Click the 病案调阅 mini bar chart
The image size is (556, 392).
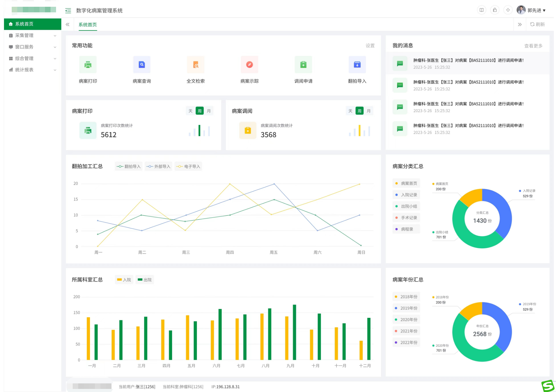pos(359,130)
